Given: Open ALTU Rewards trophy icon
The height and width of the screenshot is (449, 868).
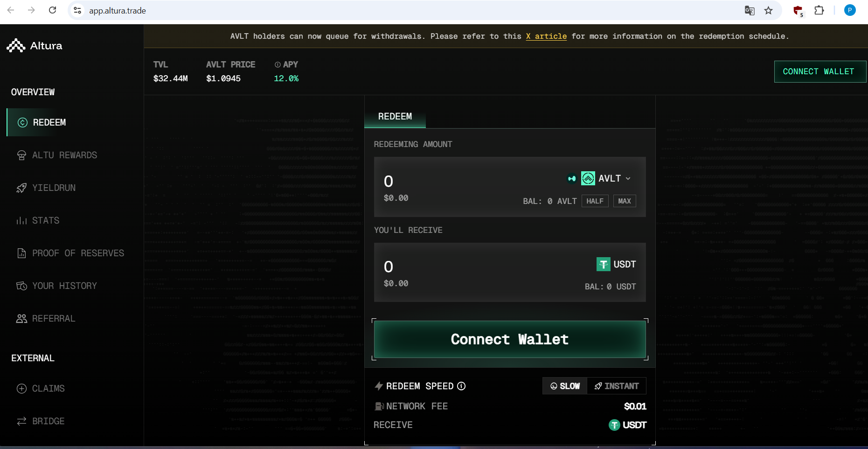Looking at the screenshot, I should [x=21, y=155].
